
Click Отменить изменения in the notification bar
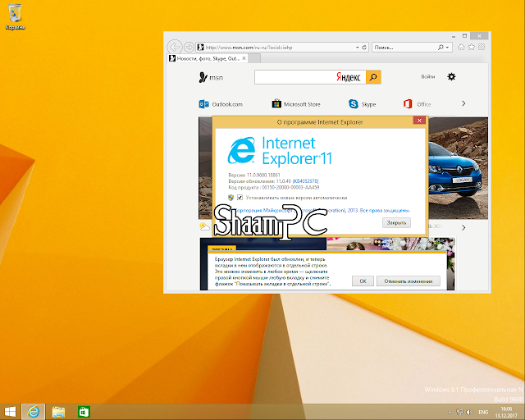coord(409,281)
